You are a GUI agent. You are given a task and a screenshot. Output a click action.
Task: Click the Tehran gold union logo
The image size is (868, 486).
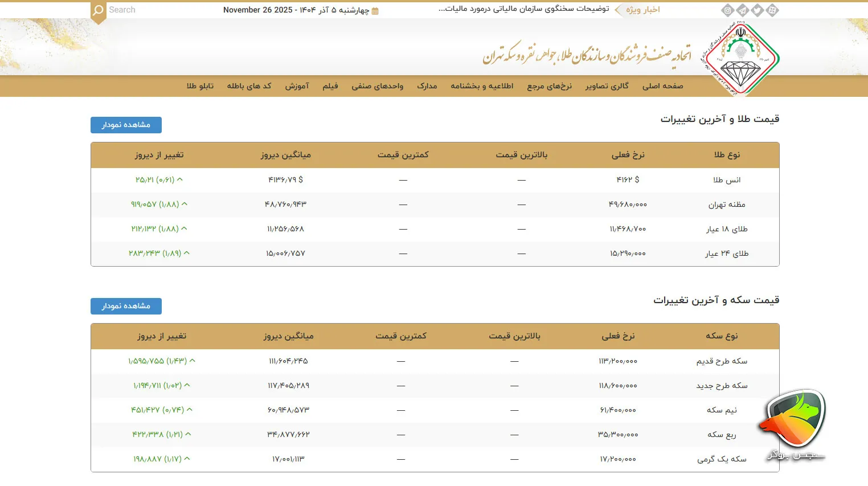pyautogui.click(x=740, y=57)
